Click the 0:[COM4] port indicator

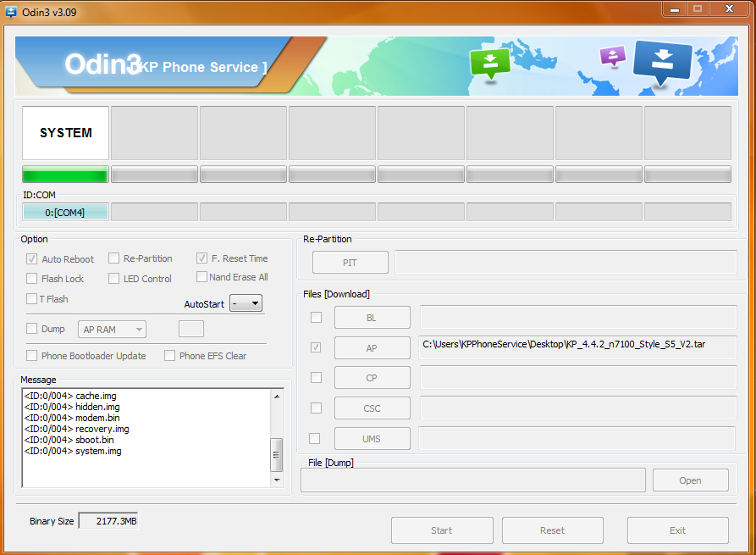(x=65, y=213)
